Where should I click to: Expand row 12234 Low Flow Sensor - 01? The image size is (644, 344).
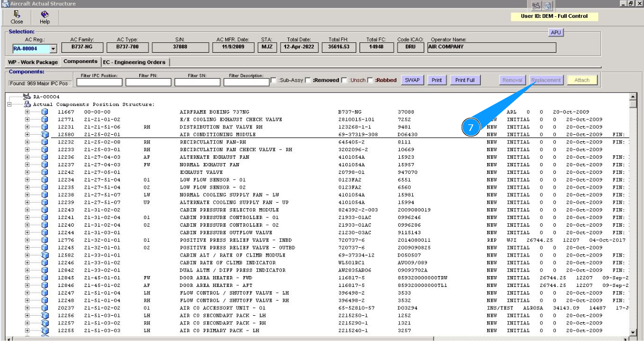coord(27,180)
